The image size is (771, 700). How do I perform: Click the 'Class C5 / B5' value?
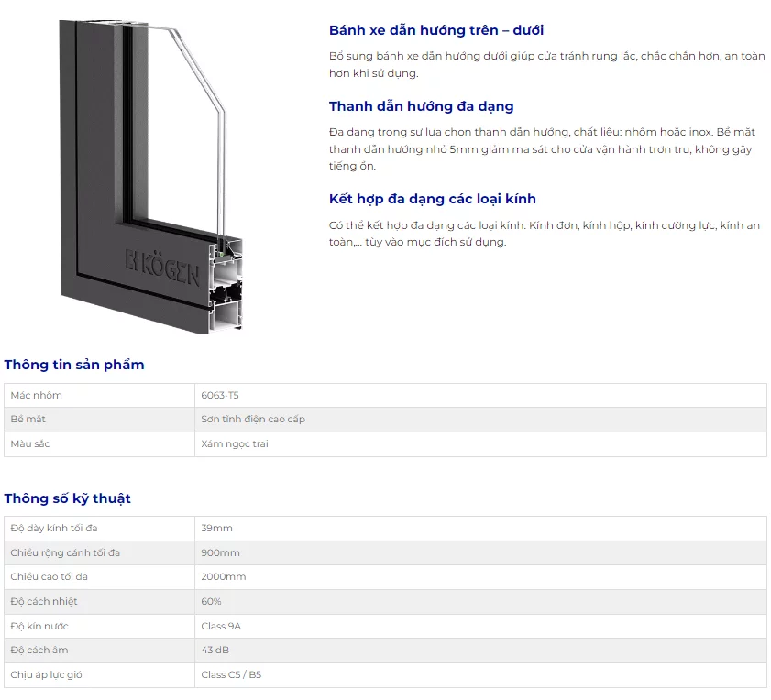[231, 675]
